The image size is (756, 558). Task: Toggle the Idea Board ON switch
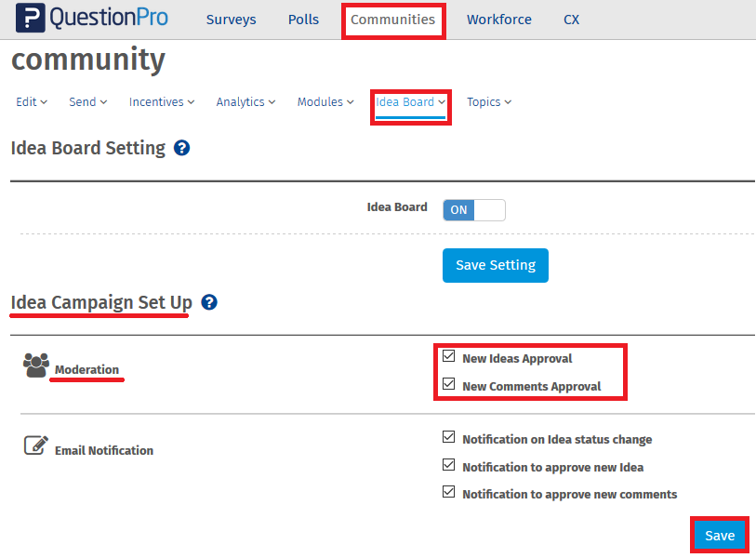(473, 210)
